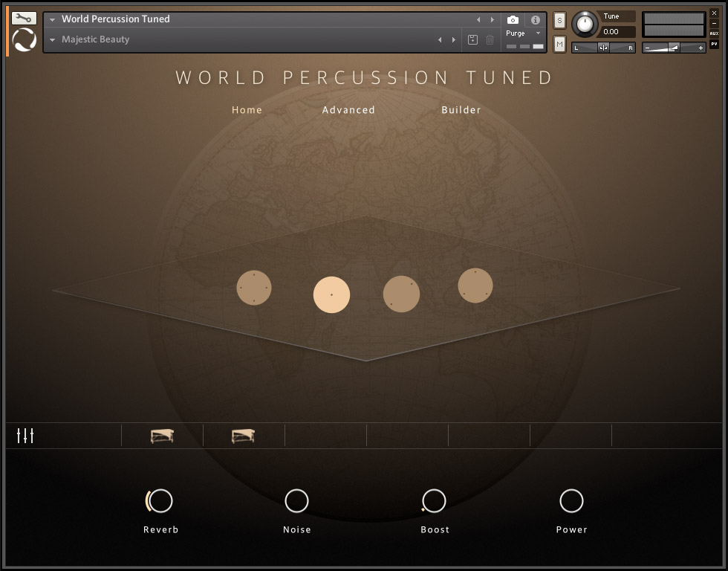Viewport: 728px width, 571px height.
Task: Select the Home page
Action: (247, 109)
